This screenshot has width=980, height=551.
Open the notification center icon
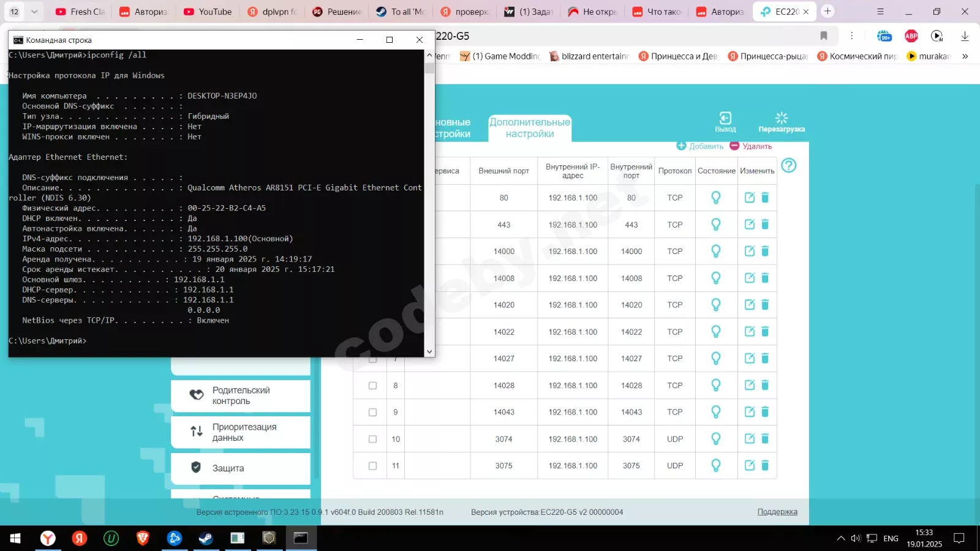[959, 539]
